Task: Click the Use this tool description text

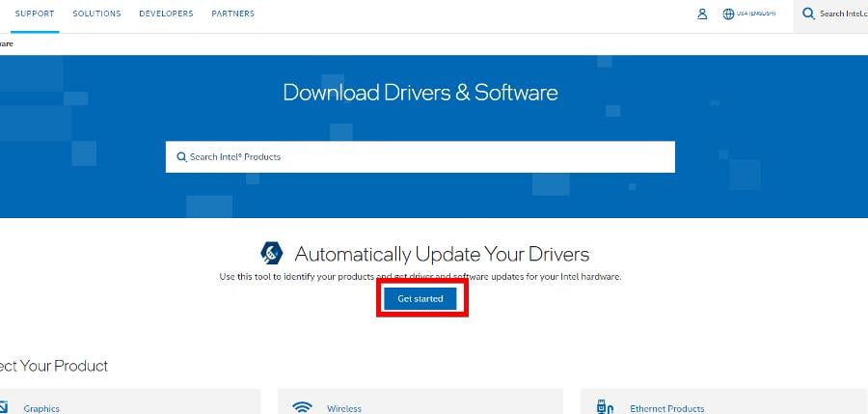Action: 420,277
